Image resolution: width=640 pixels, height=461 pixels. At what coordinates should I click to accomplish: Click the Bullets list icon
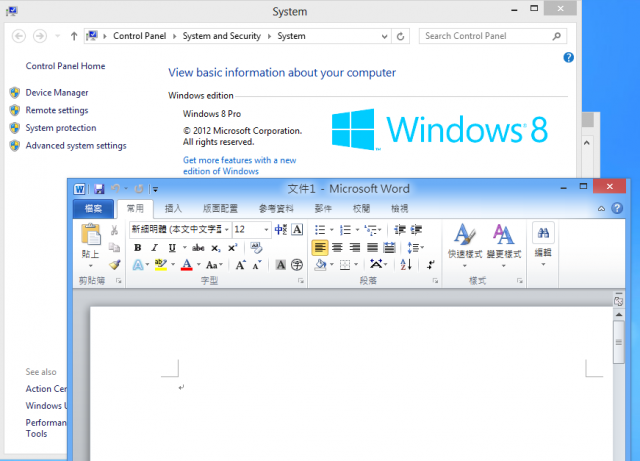coord(320,230)
